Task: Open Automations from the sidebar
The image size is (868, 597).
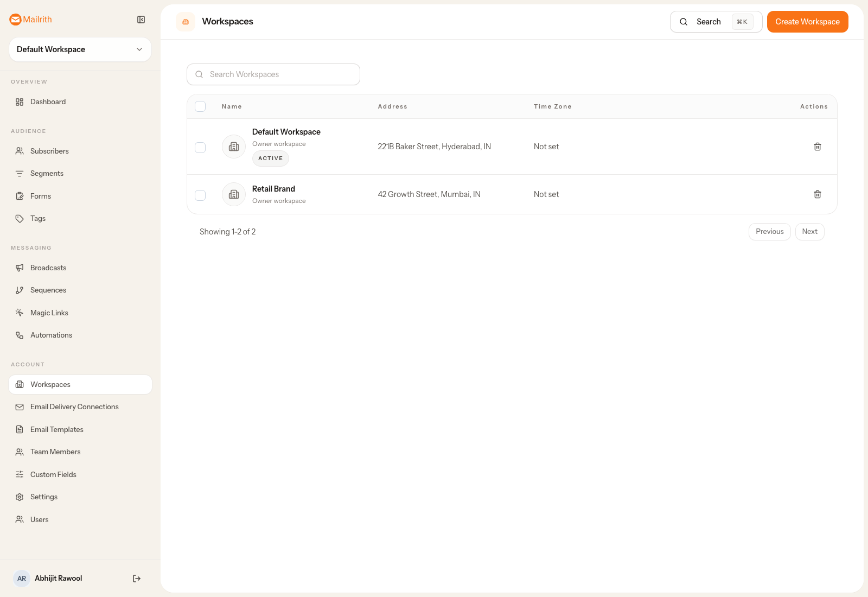Action: tap(51, 335)
